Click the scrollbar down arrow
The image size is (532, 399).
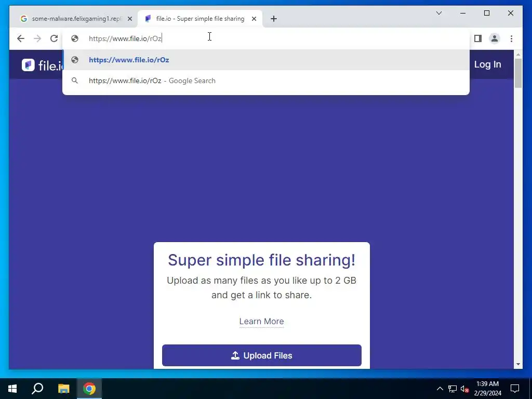point(518,364)
